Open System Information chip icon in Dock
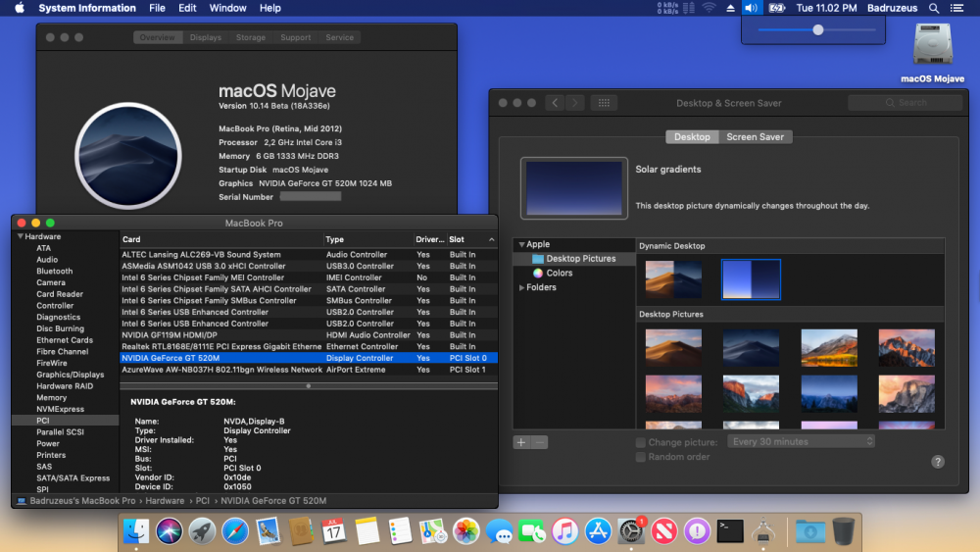This screenshot has height=552, width=980. pos(763,530)
